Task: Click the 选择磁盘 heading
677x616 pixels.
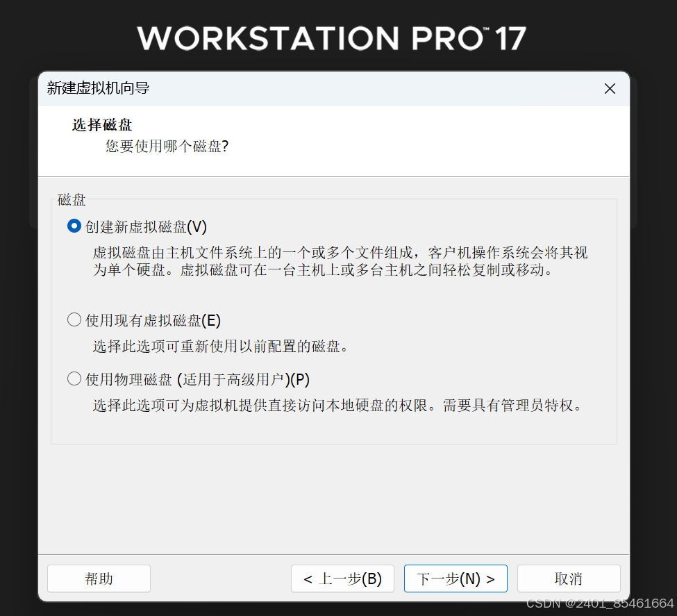Action: (x=102, y=125)
